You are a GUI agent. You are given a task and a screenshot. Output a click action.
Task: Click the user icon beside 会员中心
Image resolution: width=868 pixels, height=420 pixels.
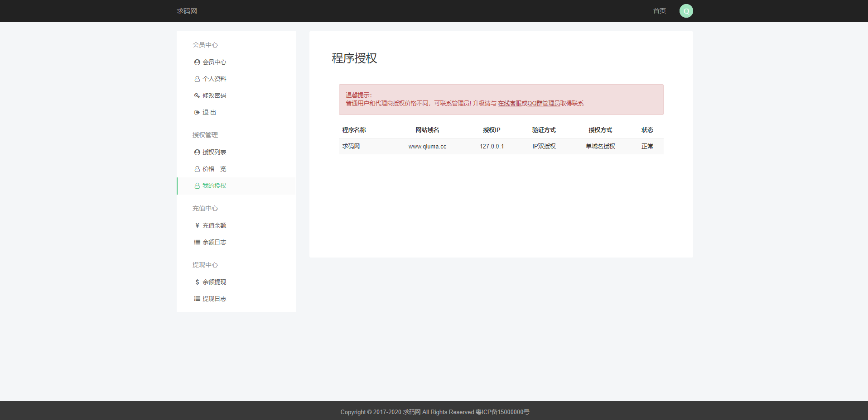tap(197, 62)
